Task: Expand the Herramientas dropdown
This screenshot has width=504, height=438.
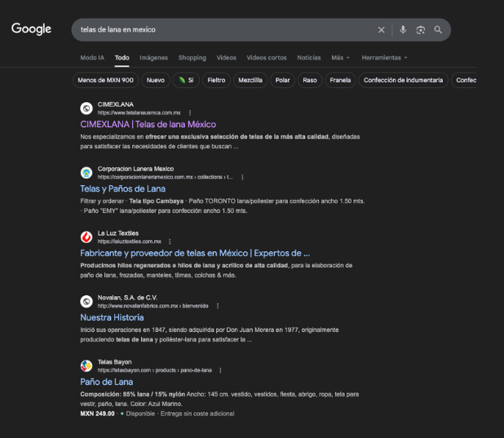Action: (x=384, y=58)
